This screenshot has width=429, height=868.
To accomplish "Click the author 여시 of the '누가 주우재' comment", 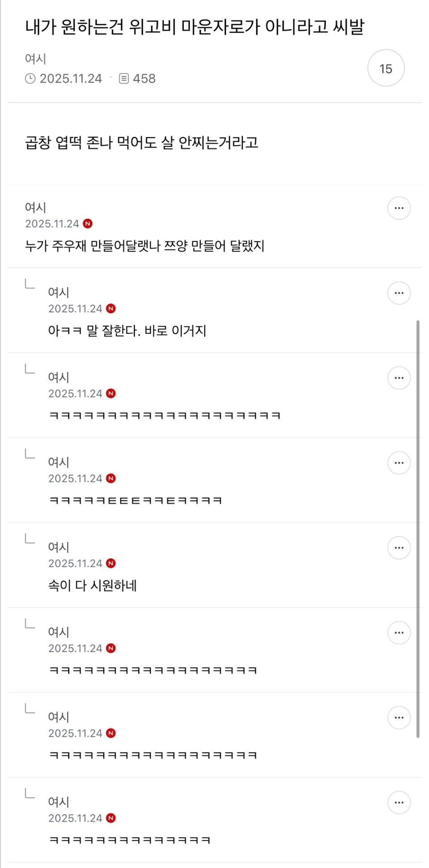I will [x=36, y=208].
